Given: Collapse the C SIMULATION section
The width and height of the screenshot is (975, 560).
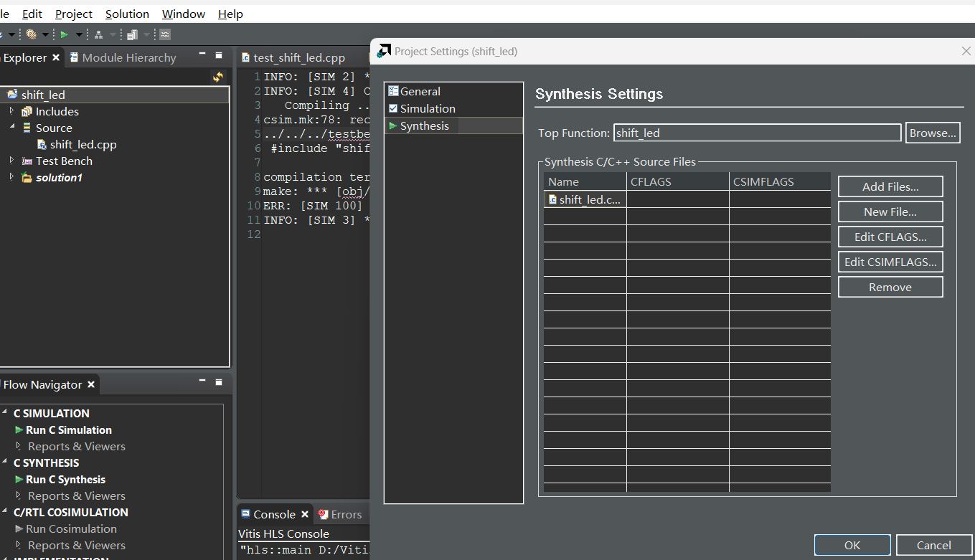Looking at the screenshot, I should [x=5, y=413].
